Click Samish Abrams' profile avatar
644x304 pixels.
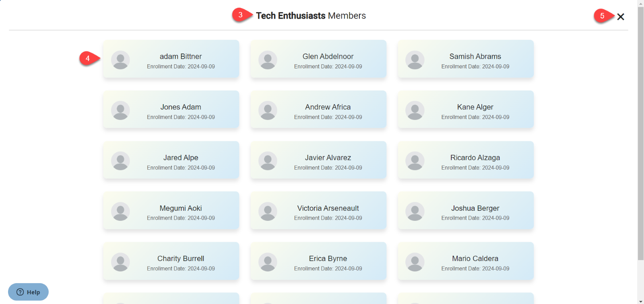click(x=415, y=60)
